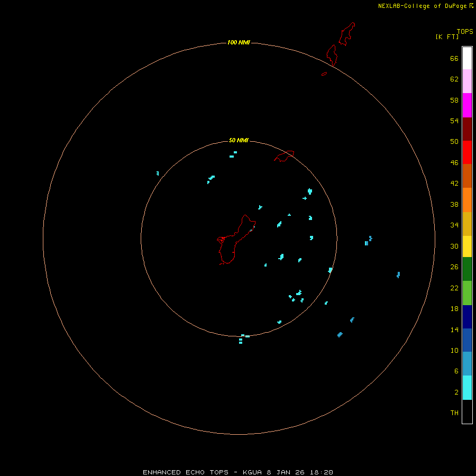The width and height of the screenshot is (476, 476).
Task: Click the [K FT] unit label
Action: [447, 36]
